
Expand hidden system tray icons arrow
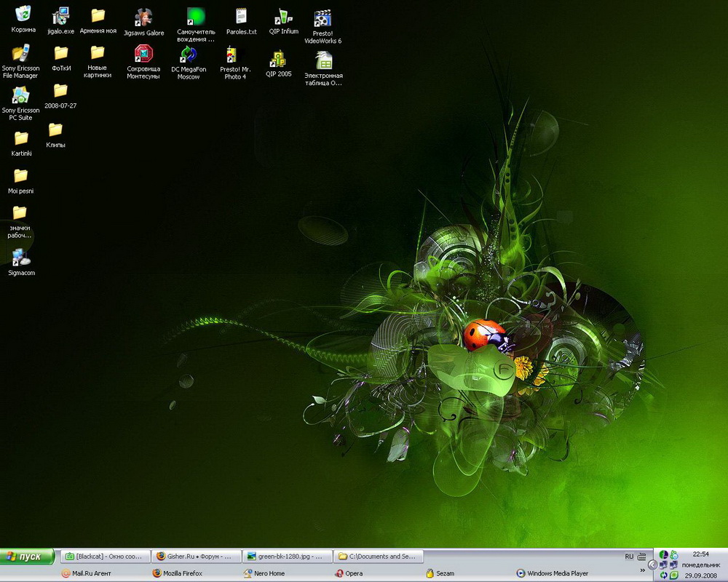pos(652,565)
